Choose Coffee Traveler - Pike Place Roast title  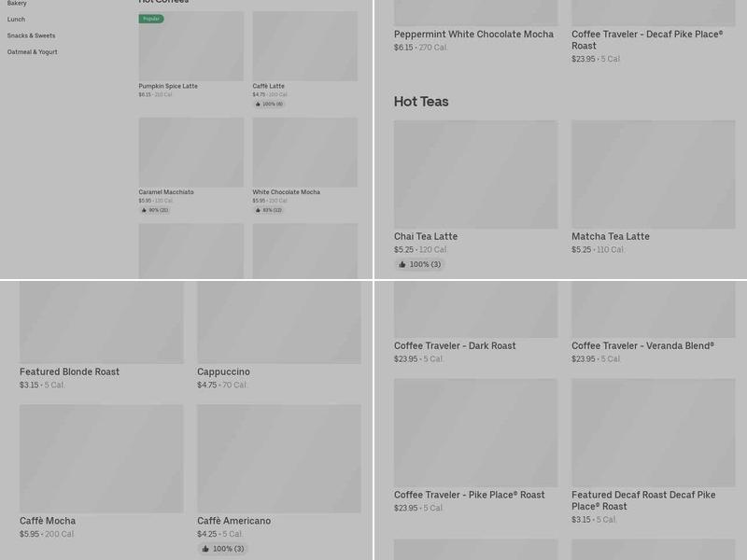coord(470,496)
